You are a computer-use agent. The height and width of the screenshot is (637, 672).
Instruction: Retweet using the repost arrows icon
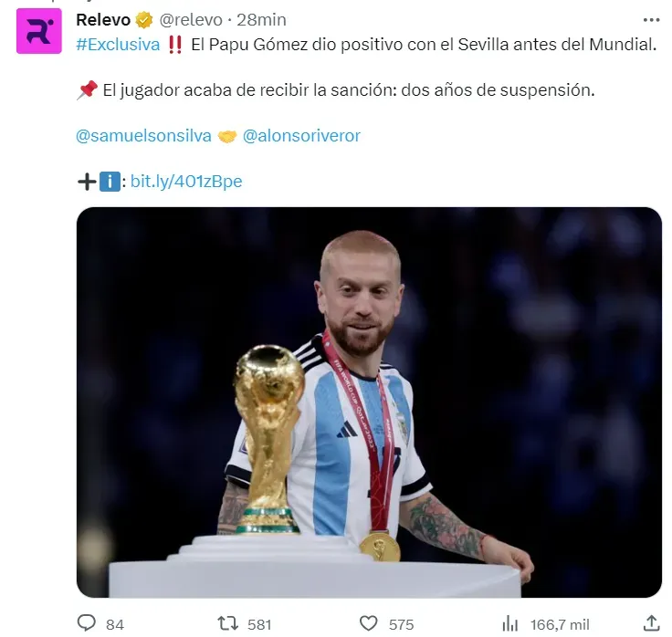coord(227,623)
